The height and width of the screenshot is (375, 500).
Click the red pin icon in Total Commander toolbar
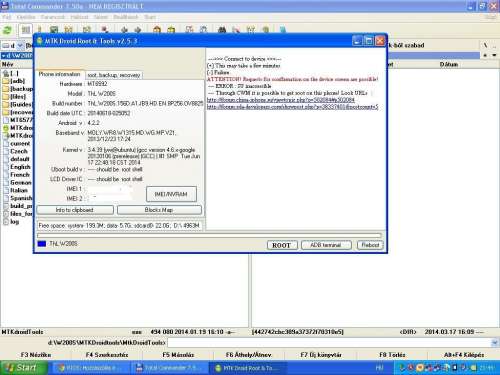105,30
